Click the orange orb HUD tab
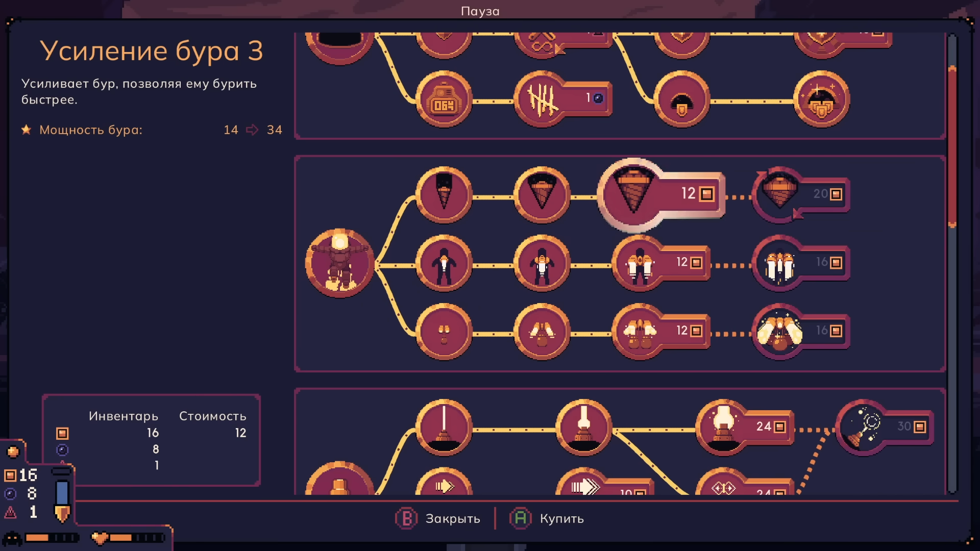 13,452
